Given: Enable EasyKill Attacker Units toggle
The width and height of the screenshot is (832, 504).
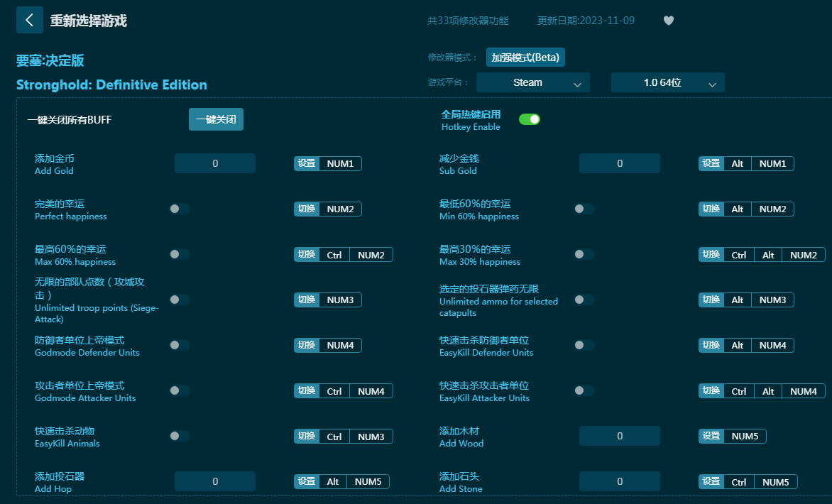Looking at the screenshot, I should (x=584, y=390).
